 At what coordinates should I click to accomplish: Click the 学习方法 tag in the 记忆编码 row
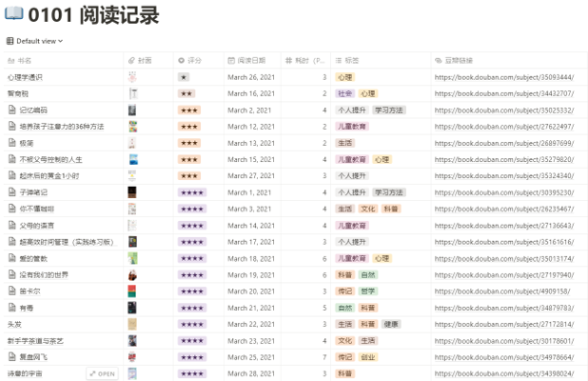click(x=389, y=110)
